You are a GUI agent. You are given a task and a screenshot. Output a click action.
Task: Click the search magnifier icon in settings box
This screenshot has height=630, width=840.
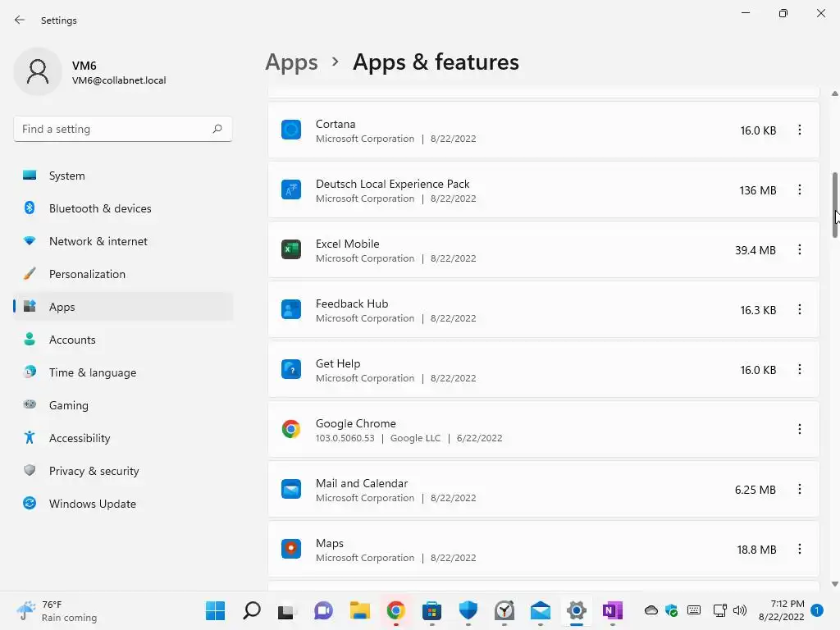coord(217,129)
